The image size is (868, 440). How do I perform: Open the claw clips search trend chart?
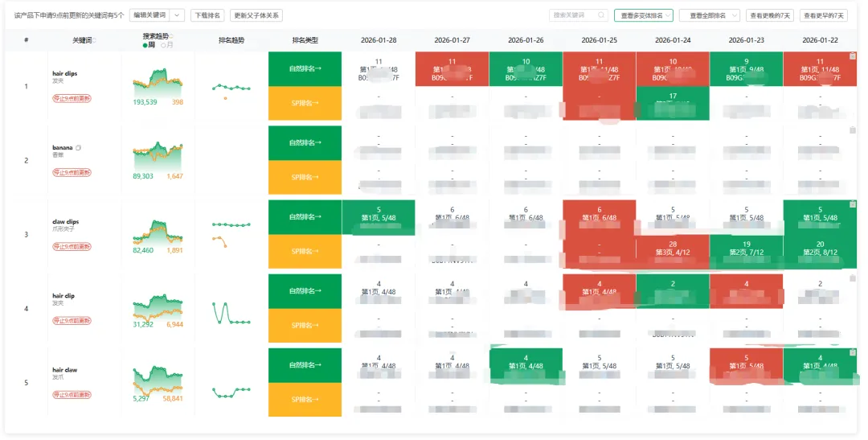click(x=158, y=232)
